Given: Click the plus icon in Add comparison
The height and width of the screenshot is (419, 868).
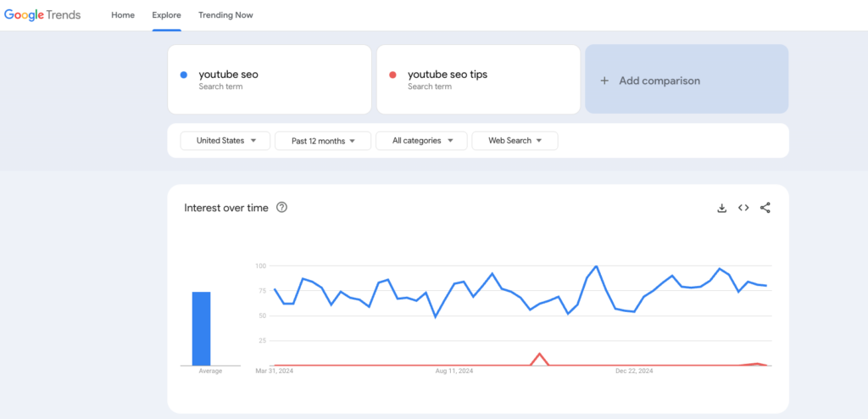Looking at the screenshot, I should [604, 81].
